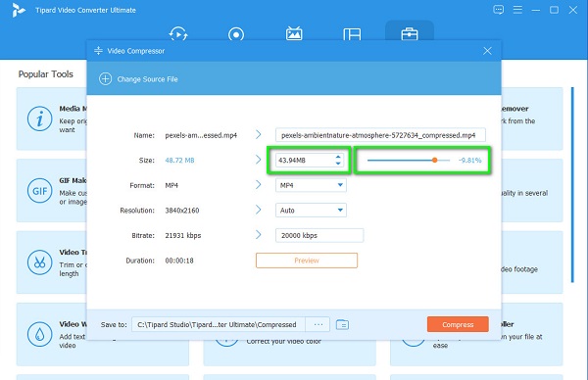This screenshot has height=380, width=588.
Task: Click the arrow next to Name row
Action: click(259, 134)
